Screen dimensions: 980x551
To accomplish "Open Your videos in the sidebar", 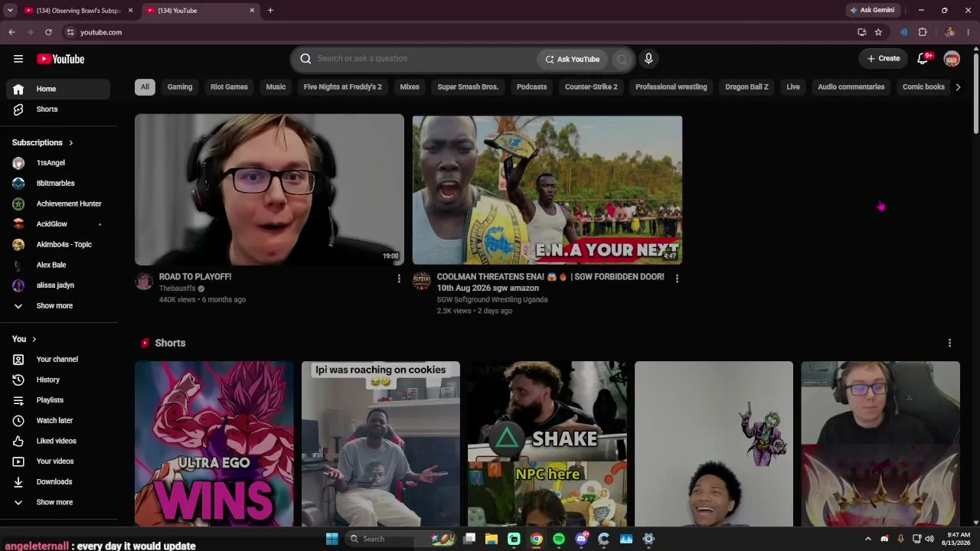I will pos(58,461).
